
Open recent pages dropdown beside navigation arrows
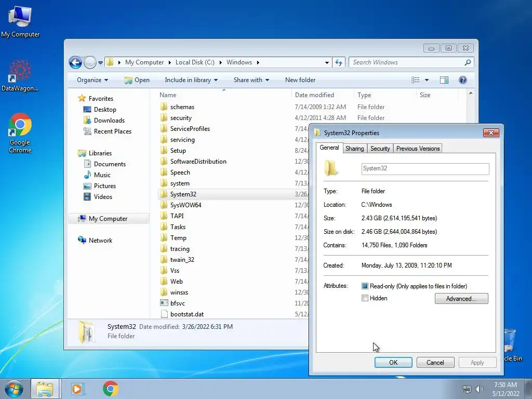tap(100, 63)
